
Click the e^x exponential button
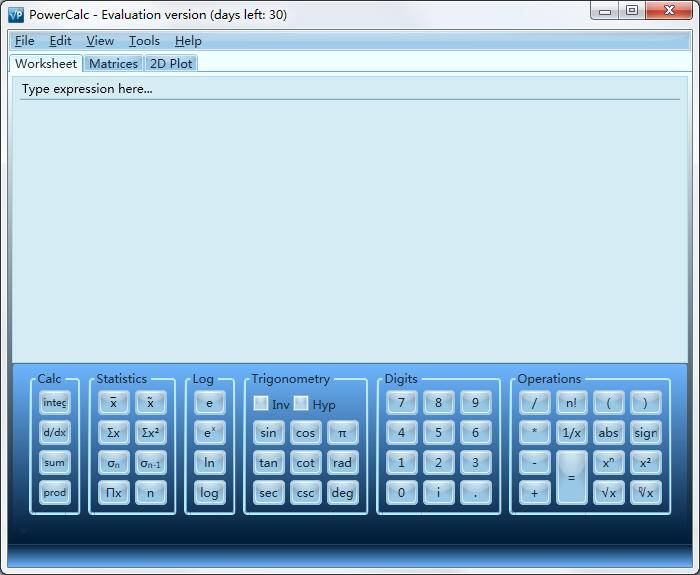[209, 433]
